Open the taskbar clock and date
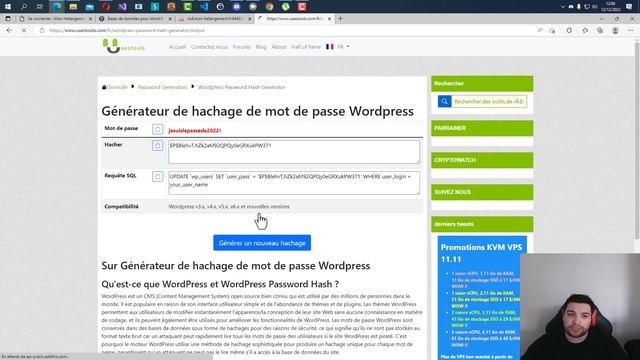640x360 pixels. pyautogui.click(x=611, y=7)
